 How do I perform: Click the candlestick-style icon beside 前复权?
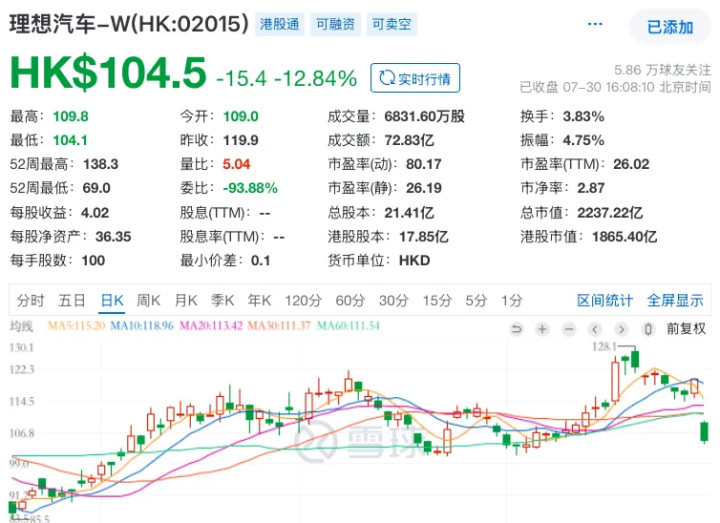point(648,329)
